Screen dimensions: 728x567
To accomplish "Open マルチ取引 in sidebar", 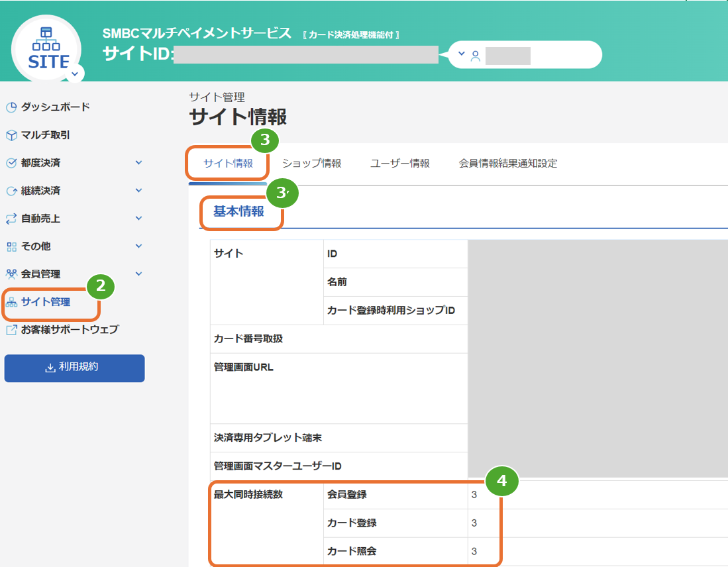I will (x=45, y=135).
